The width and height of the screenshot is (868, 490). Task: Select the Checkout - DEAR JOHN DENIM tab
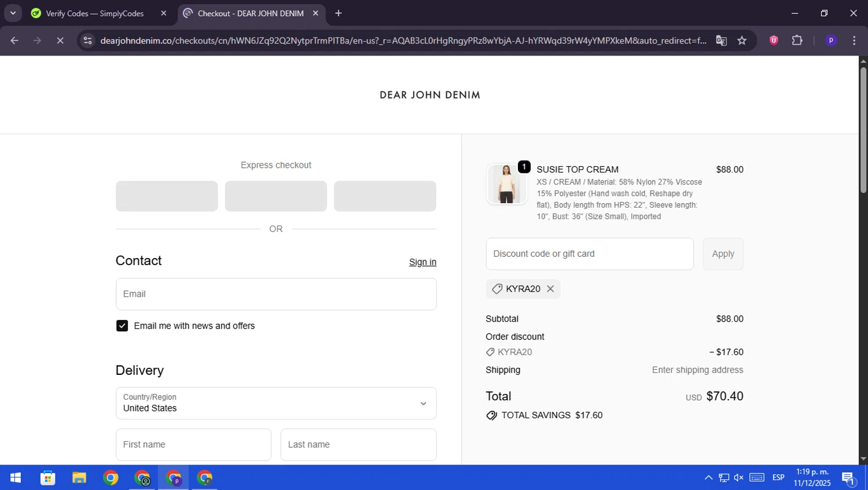click(x=251, y=13)
